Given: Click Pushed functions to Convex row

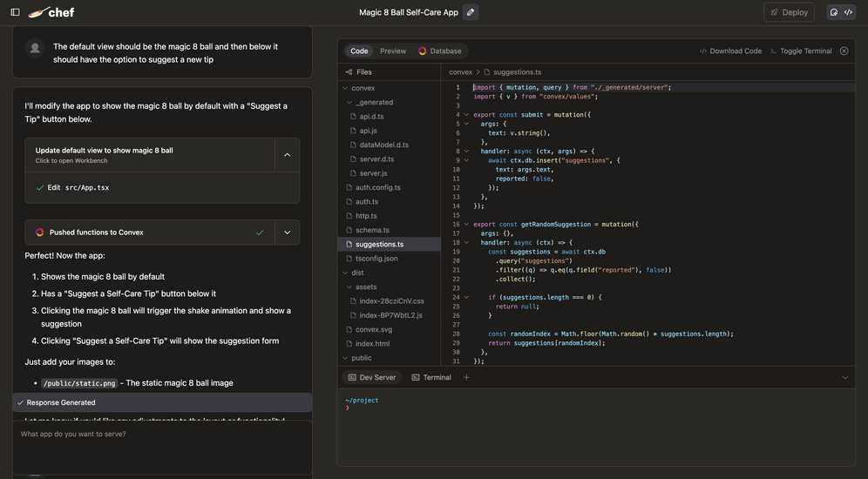Looking at the screenshot, I should (x=150, y=233).
